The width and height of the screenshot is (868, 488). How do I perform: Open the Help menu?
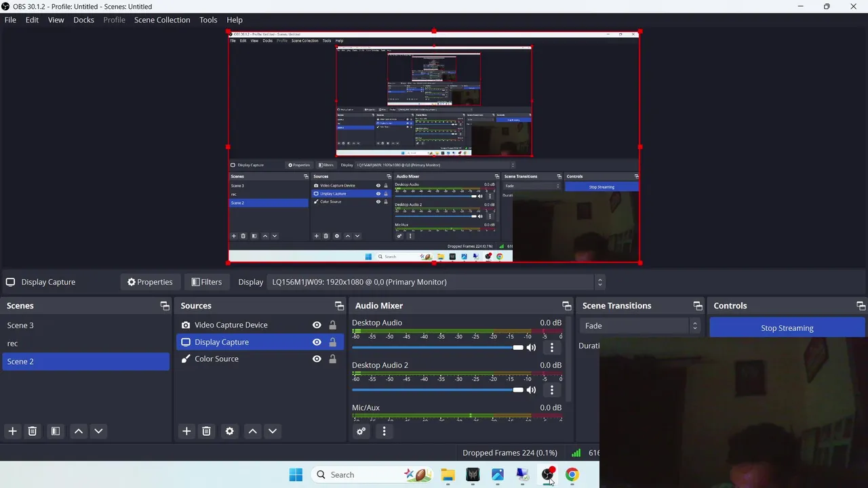point(235,20)
